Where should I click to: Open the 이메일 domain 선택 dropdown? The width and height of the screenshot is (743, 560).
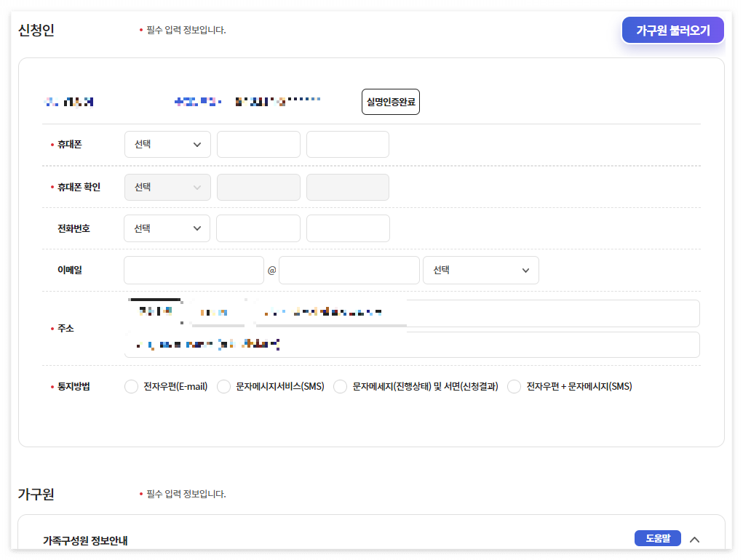(x=480, y=270)
